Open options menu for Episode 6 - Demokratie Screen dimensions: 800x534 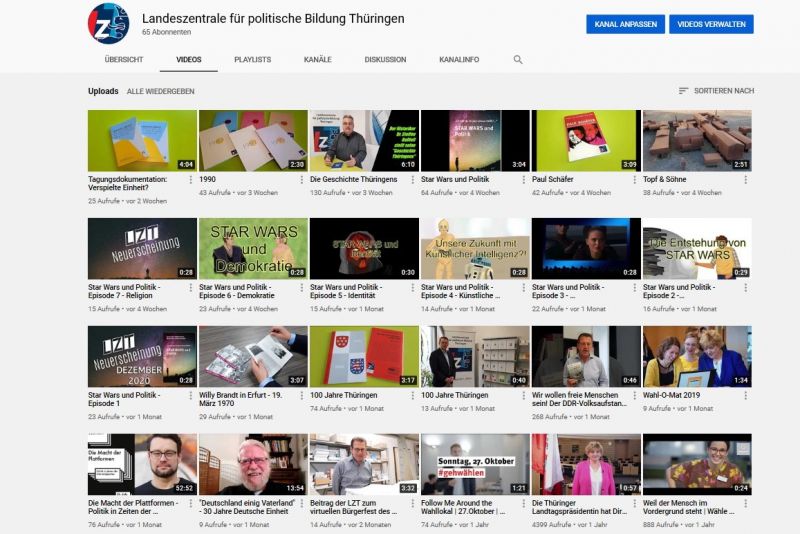[302, 288]
